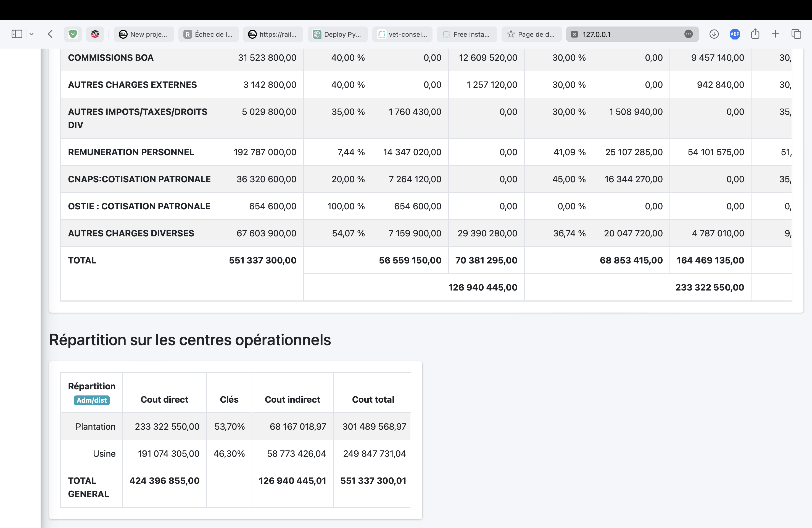The width and height of the screenshot is (812, 528).
Task: Open a new tab with plus icon
Action: tap(775, 34)
